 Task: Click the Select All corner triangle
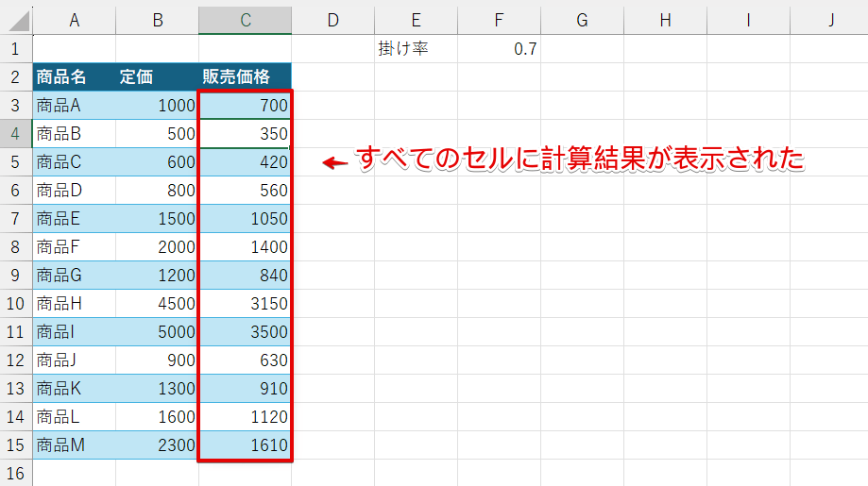point(17,21)
